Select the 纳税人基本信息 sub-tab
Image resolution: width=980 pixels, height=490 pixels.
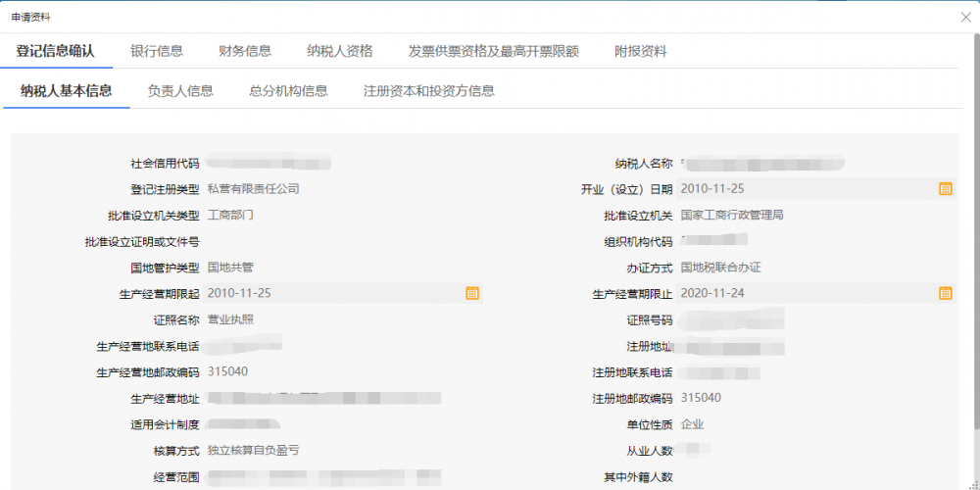click(x=67, y=91)
